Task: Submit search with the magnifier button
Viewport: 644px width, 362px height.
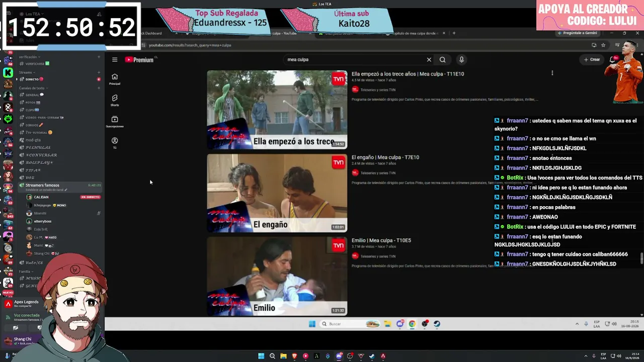Action: (x=443, y=60)
